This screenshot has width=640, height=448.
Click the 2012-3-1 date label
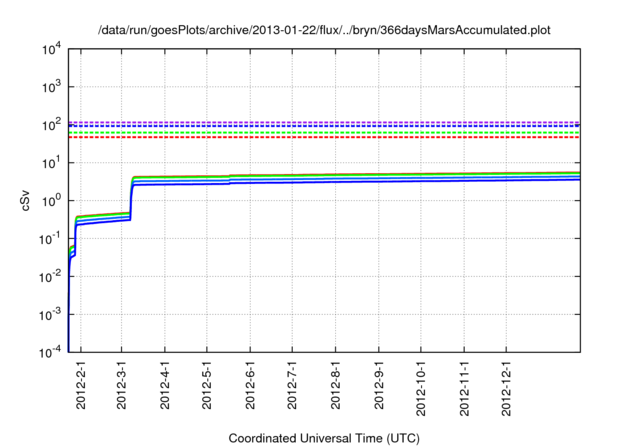coord(122,385)
